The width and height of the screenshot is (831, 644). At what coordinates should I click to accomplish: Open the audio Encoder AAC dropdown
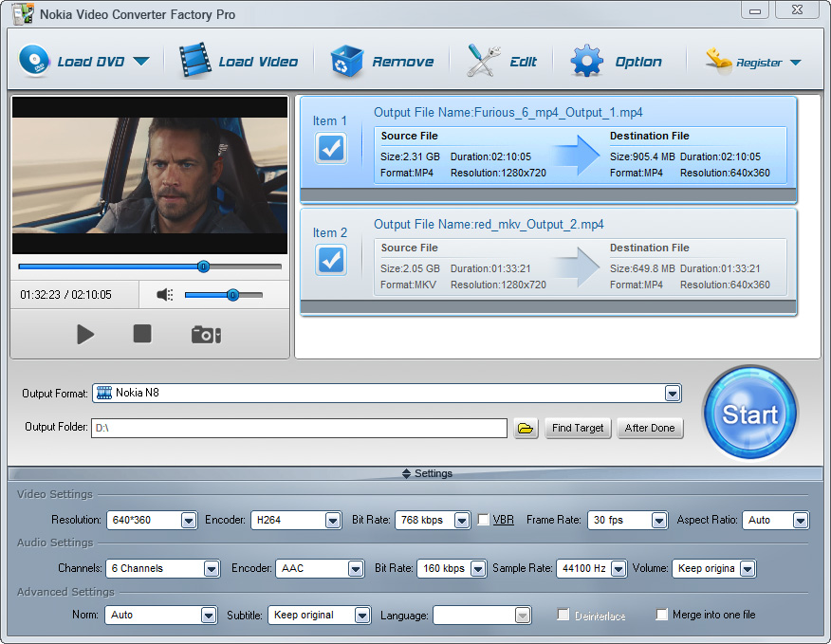point(356,569)
